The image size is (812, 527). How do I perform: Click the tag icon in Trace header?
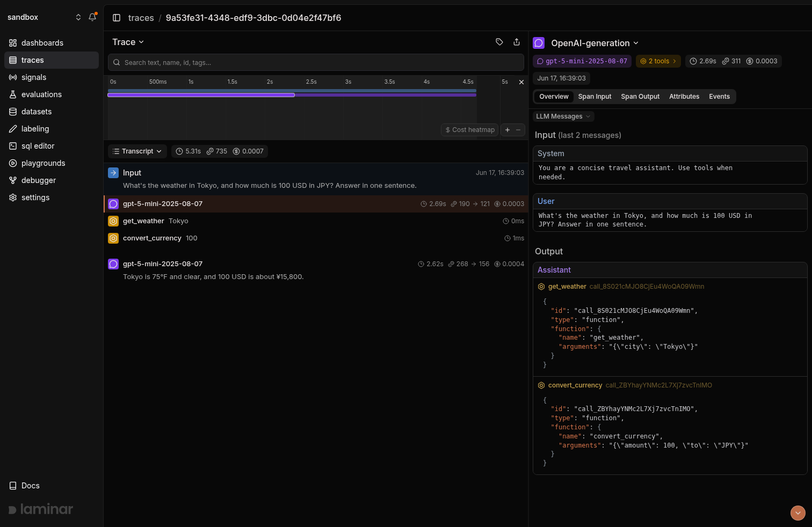(499, 42)
